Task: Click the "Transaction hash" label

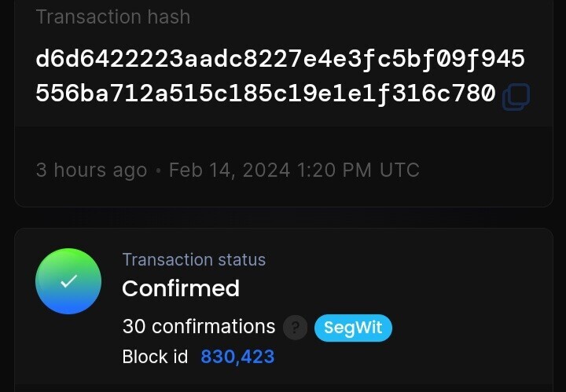Action: (113, 17)
